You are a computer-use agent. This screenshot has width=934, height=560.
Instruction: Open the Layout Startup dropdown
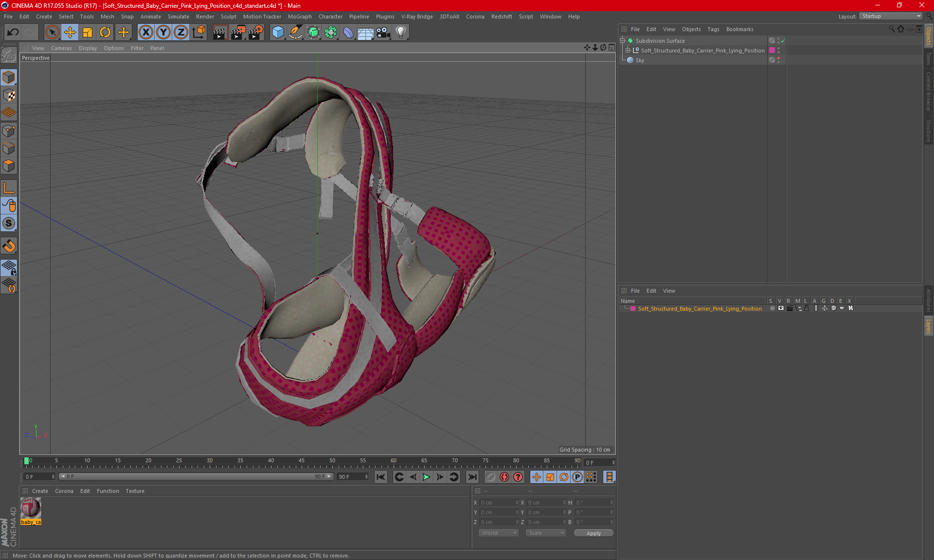[x=891, y=16]
